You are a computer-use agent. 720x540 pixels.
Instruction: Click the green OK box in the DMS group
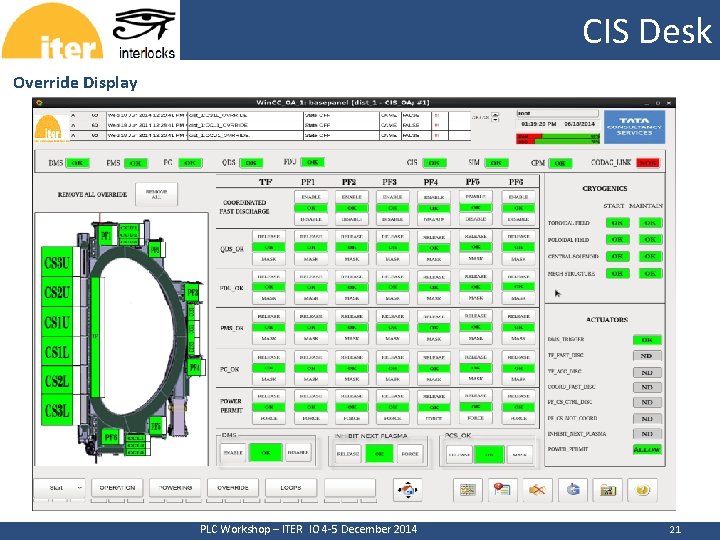coord(266,453)
